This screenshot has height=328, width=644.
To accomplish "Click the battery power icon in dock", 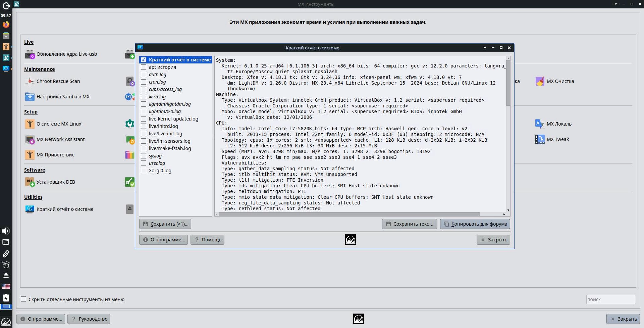I will click(x=6, y=298).
